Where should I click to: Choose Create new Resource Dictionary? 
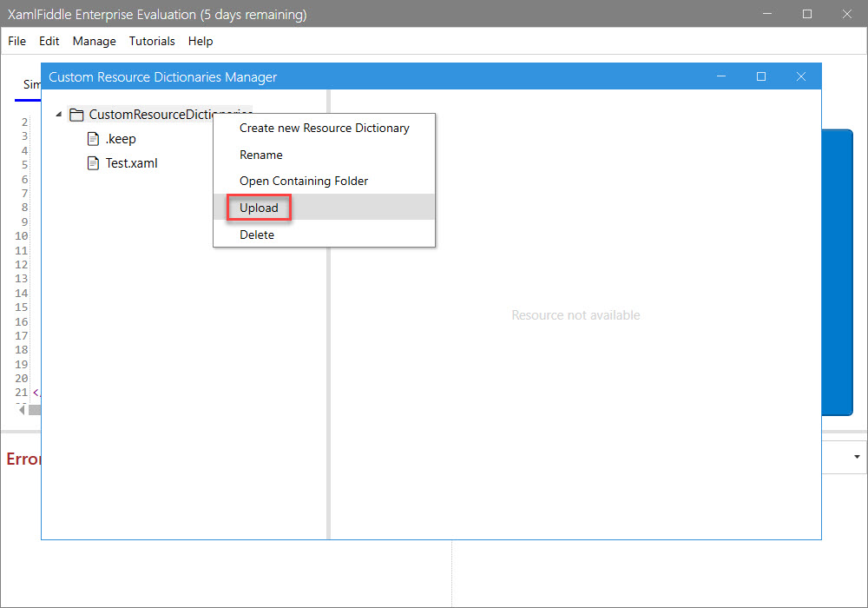pyautogui.click(x=325, y=128)
